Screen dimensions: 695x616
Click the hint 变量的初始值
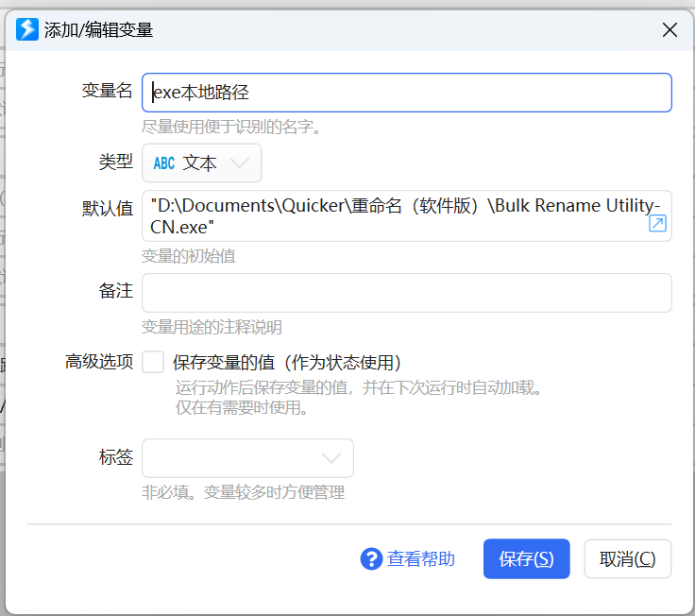tap(189, 256)
